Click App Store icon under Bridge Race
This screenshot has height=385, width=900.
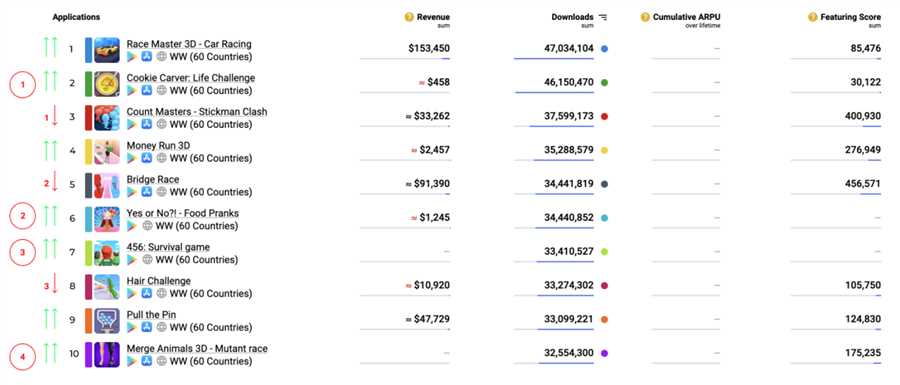tap(147, 192)
